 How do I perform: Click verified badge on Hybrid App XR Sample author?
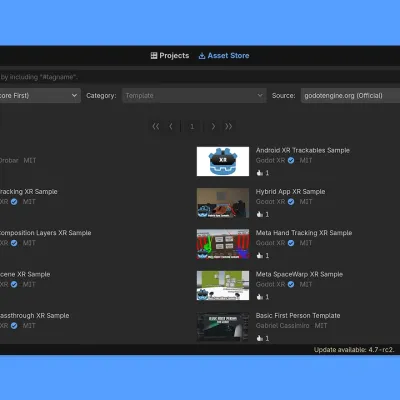pos(291,202)
